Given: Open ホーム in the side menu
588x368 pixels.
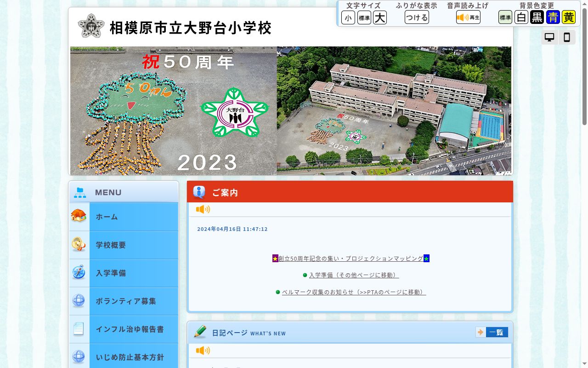Looking at the screenshot, I should coord(124,217).
